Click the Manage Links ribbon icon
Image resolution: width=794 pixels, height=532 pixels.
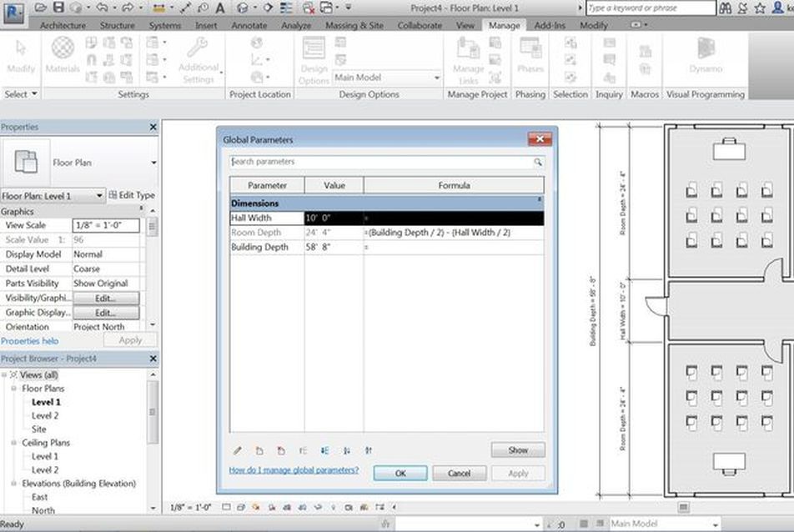coord(469,61)
